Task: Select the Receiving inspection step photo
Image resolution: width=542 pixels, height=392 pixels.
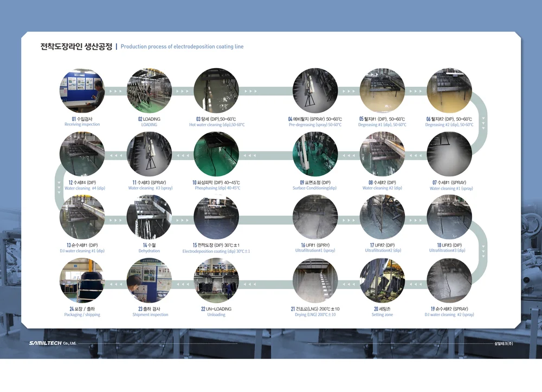Action: point(82,89)
